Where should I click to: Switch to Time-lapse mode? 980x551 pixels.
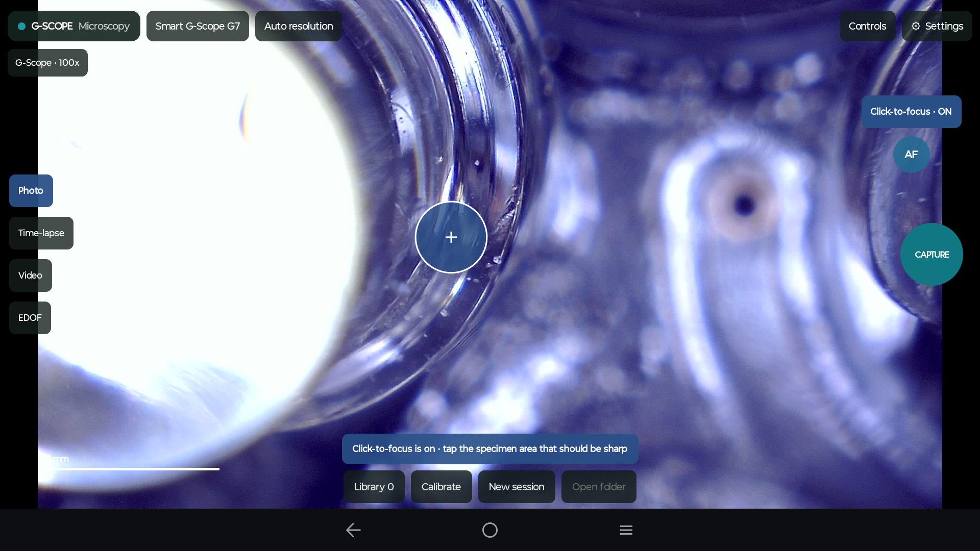41,233
